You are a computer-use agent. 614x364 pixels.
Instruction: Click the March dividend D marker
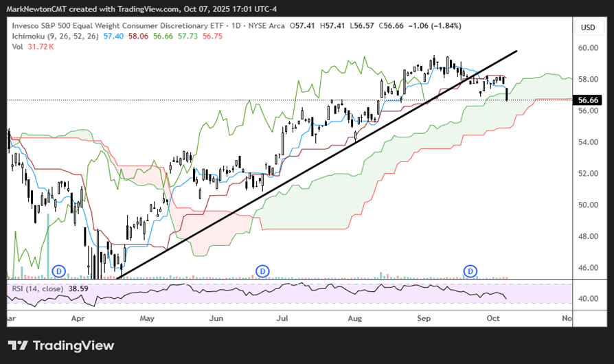[59, 271]
